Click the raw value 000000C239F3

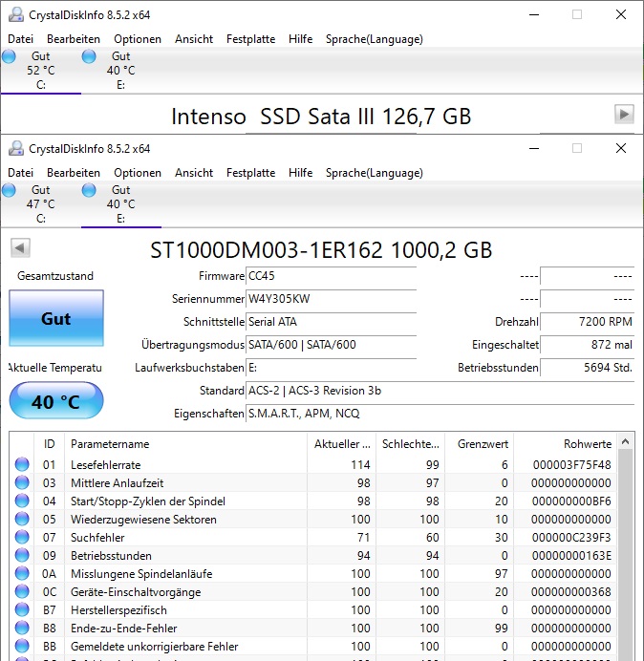coord(571,538)
